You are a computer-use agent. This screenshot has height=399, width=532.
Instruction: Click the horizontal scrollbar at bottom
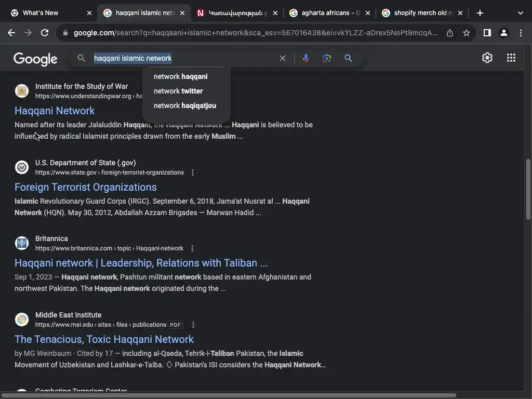coord(229,395)
